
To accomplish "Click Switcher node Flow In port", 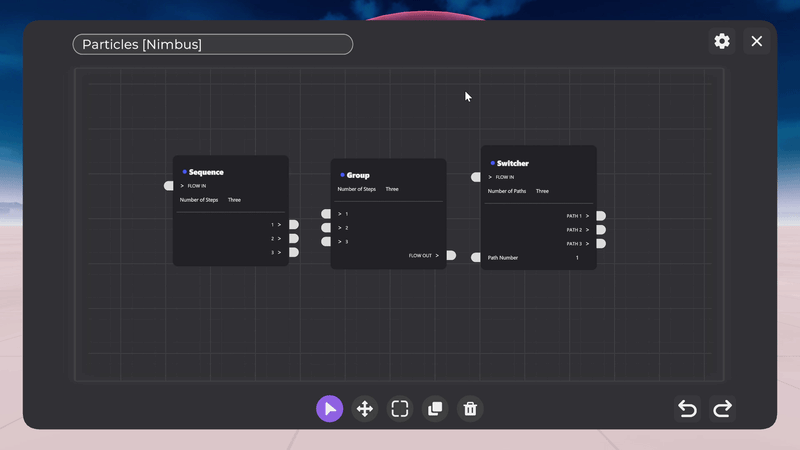I will [x=476, y=177].
